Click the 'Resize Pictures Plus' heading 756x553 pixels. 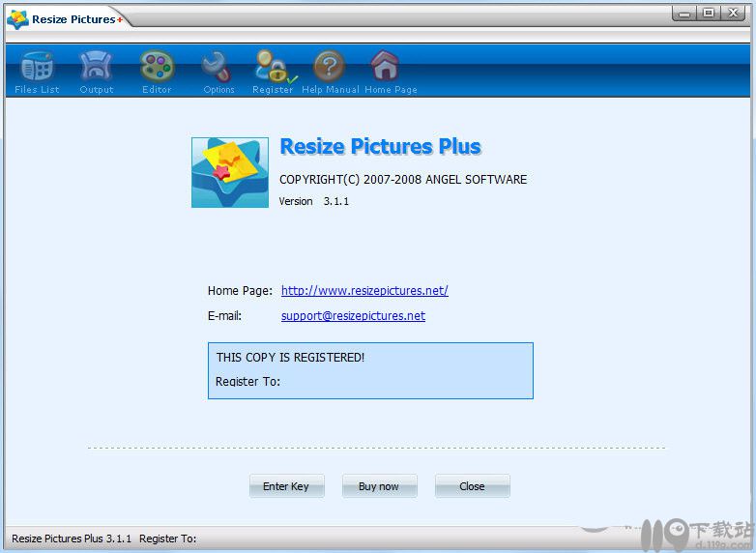[x=380, y=147]
